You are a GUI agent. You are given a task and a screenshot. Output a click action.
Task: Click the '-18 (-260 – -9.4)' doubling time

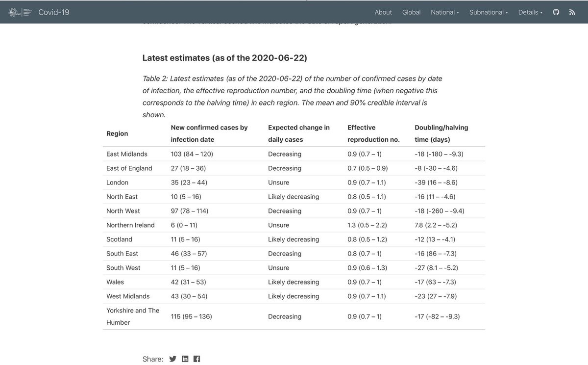coord(440,211)
